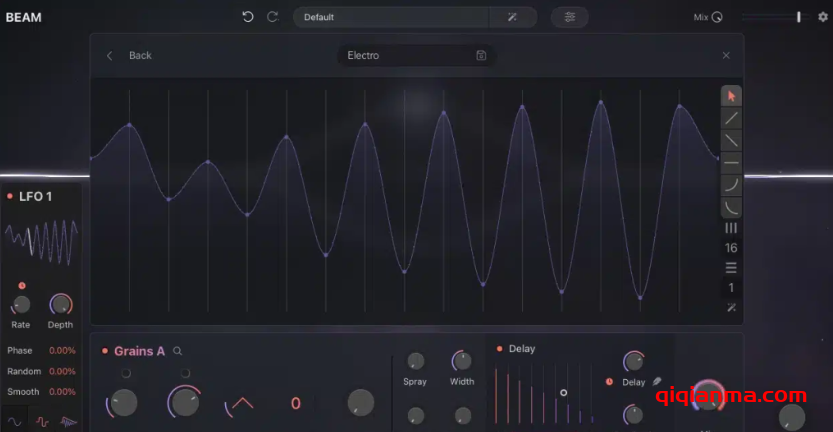Viewport: 833px width, 432px height.
Task: Select the concave curve tool
Action: pyautogui.click(x=731, y=207)
